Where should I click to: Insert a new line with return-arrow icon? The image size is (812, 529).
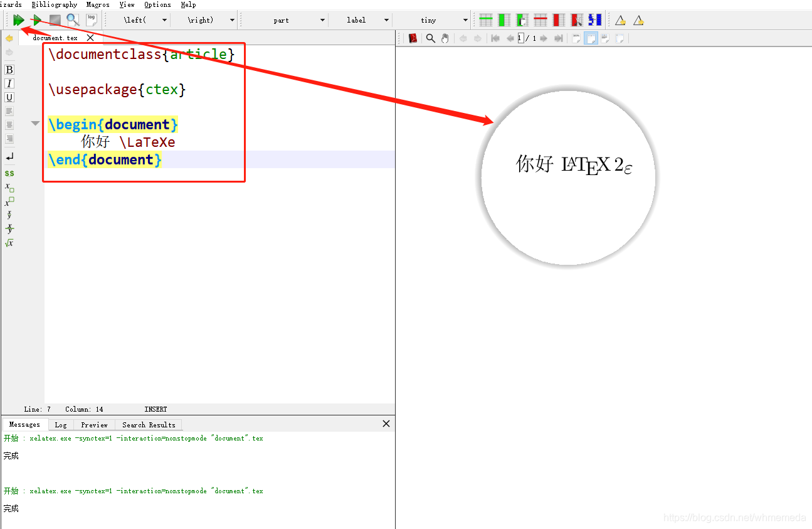point(9,156)
